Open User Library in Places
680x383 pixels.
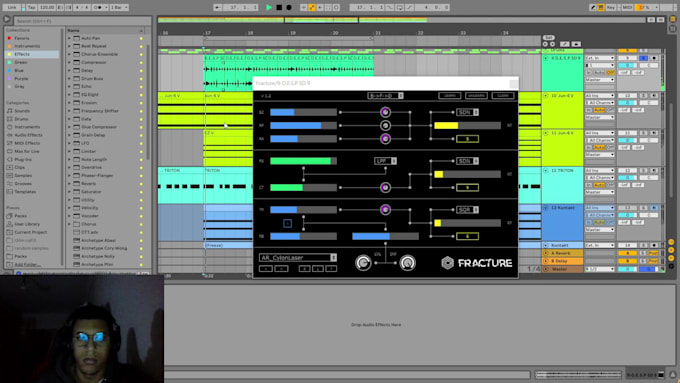click(27, 224)
